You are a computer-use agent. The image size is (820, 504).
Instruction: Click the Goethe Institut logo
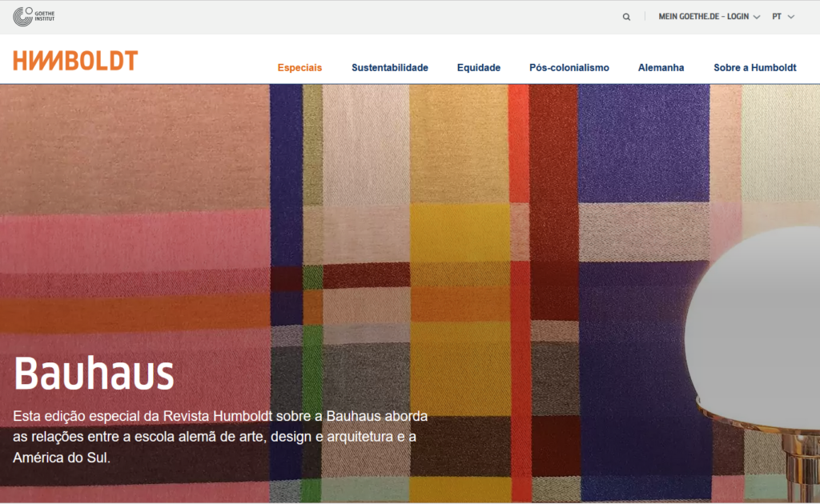pos(34,17)
